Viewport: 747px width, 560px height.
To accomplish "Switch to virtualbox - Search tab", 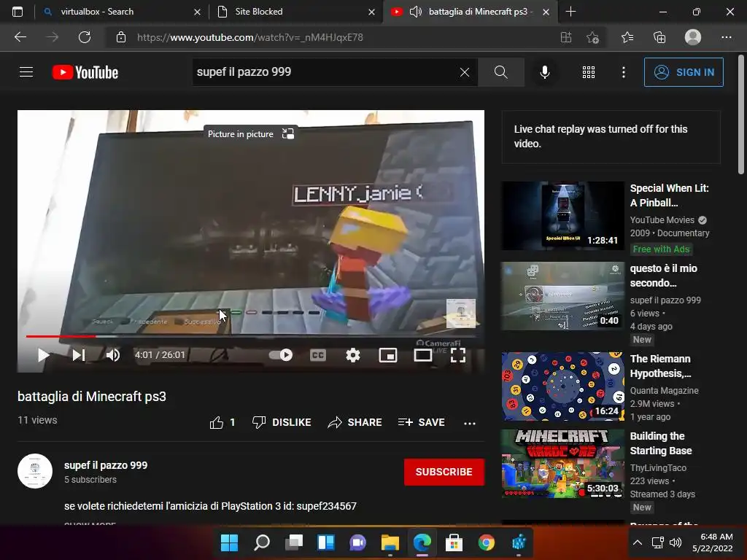I will (121, 12).
